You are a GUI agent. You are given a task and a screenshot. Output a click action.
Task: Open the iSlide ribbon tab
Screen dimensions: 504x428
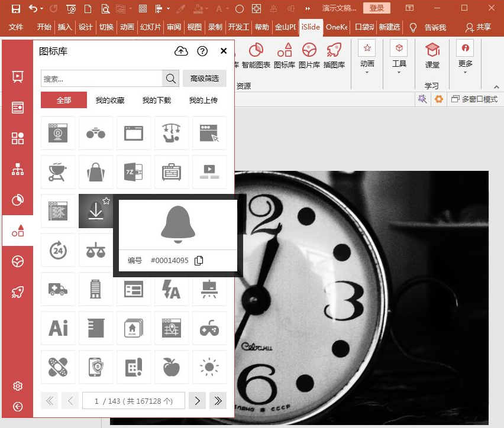(x=310, y=27)
